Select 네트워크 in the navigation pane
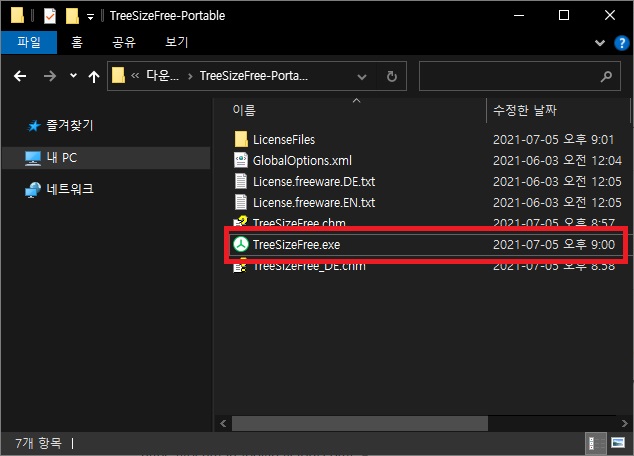Screen dimensions: 634x456 click(70, 189)
